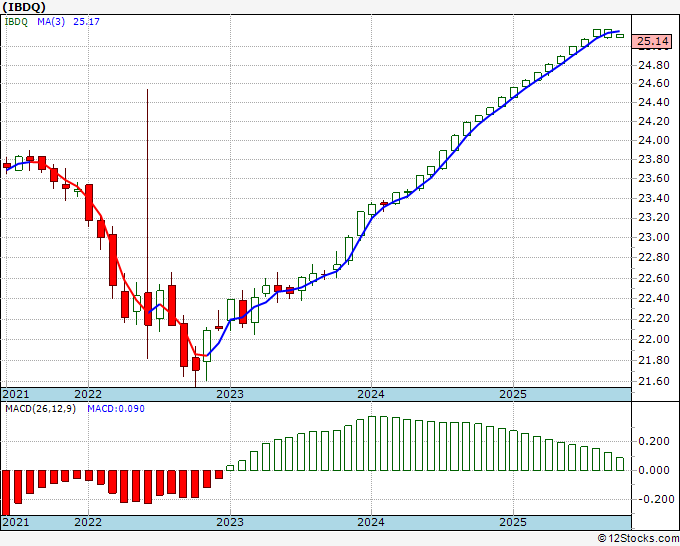Click the 22.80 price axis label

[654, 257]
